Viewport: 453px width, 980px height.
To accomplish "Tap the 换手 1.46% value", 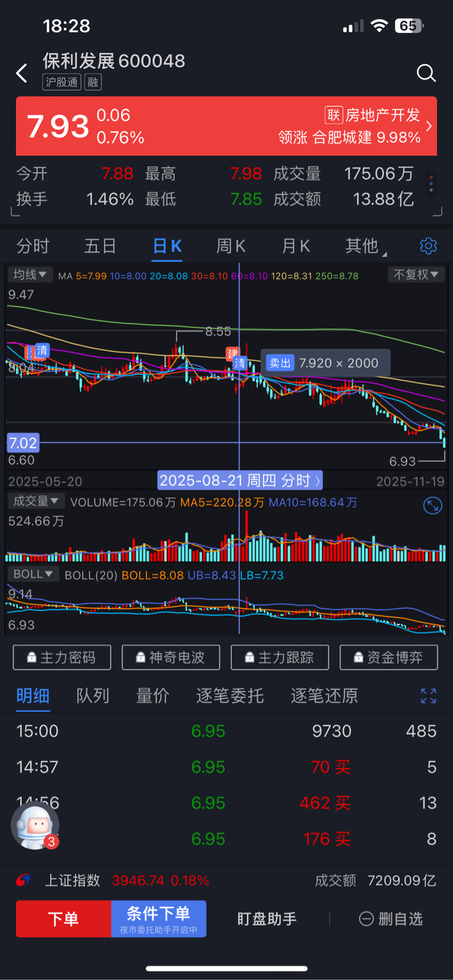I will (x=110, y=199).
